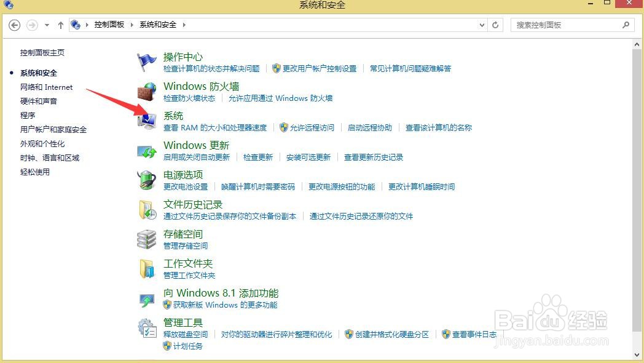Click the vertical scrollbar down arrow

pos(637,355)
